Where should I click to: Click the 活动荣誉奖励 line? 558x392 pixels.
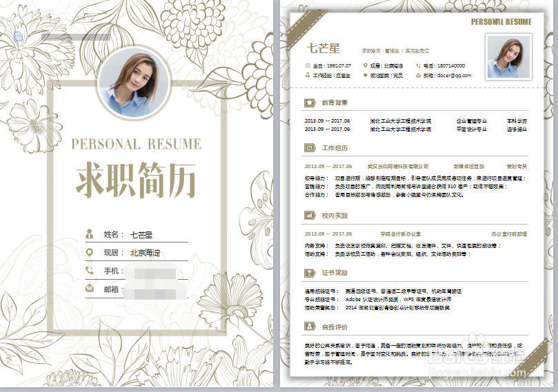377,308
